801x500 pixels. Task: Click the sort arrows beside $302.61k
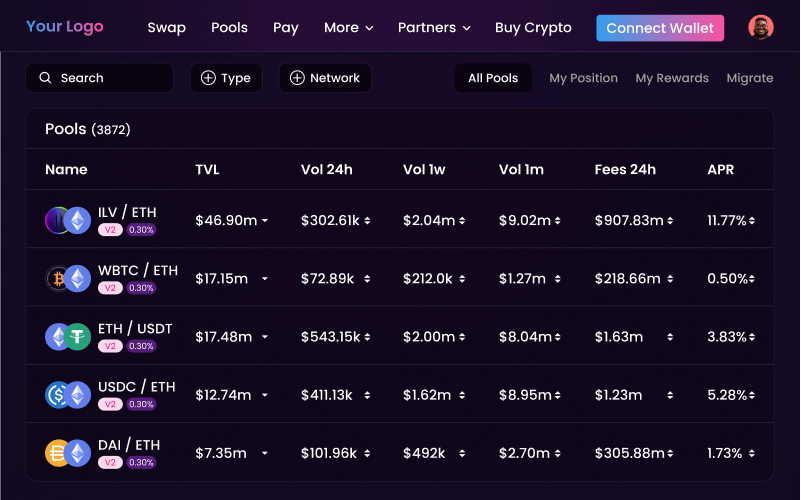[x=367, y=221]
